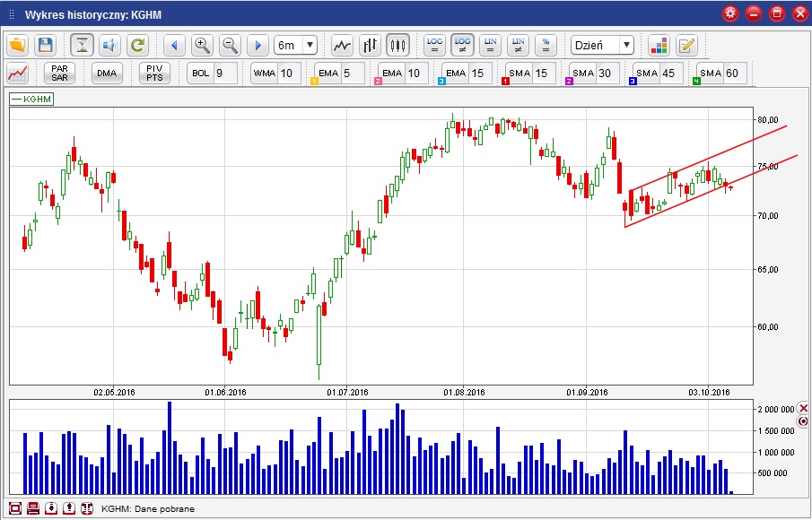Refresh chart with the green arrow icon

(137, 45)
